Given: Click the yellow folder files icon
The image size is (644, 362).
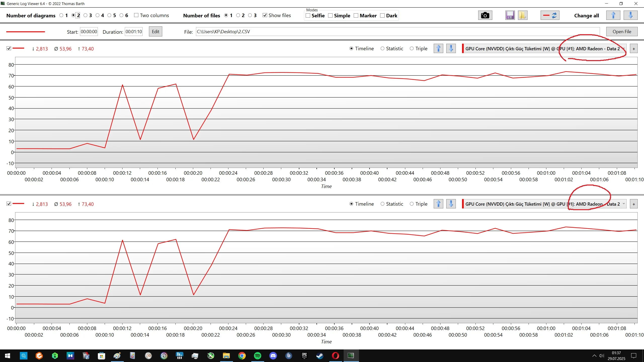Looking at the screenshot, I should (x=522, y=16).
